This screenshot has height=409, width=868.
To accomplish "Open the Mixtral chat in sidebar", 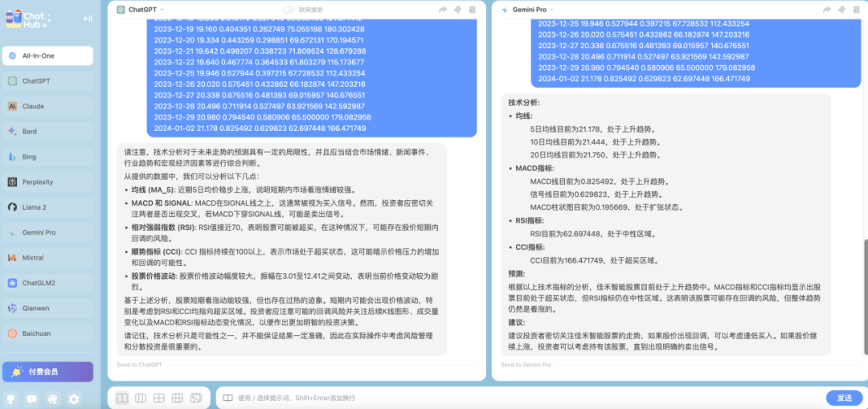I will [47, 257].
